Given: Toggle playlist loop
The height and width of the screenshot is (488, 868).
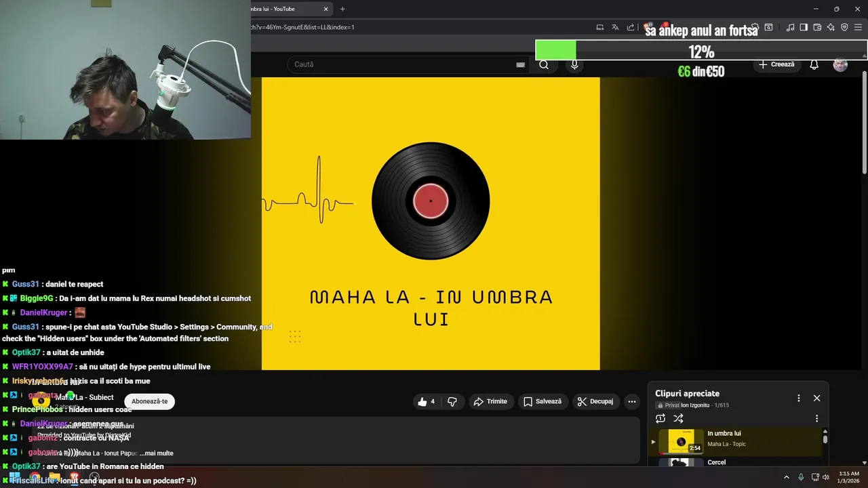Looking at the screenshot, I should point(660,418).
